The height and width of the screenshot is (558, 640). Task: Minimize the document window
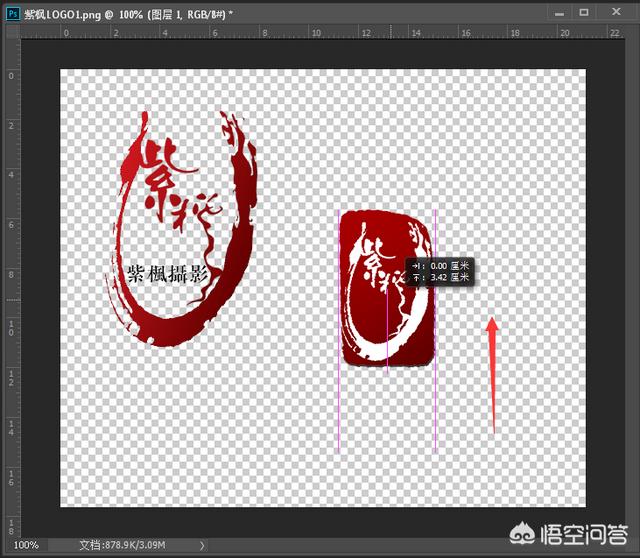[x=557, y=11]
